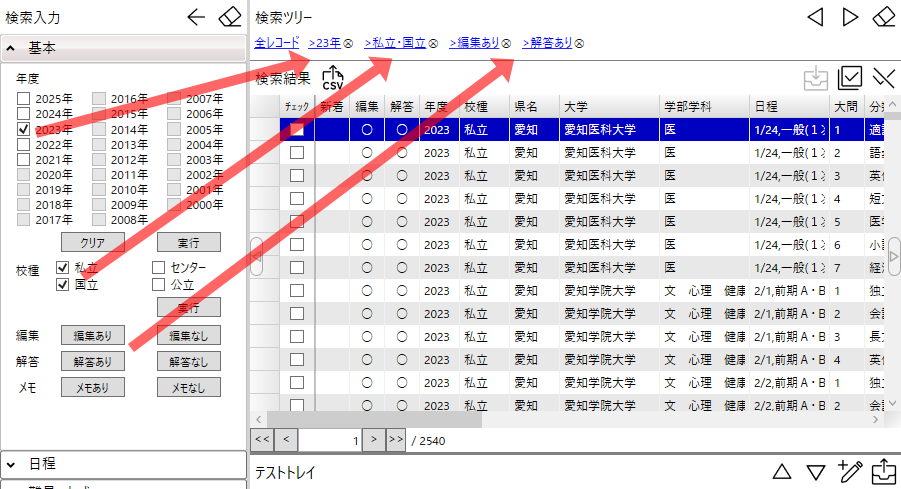901x489 pixels.
Task: Check the 公立 checkbox
Action: click(x=159, y=284)
